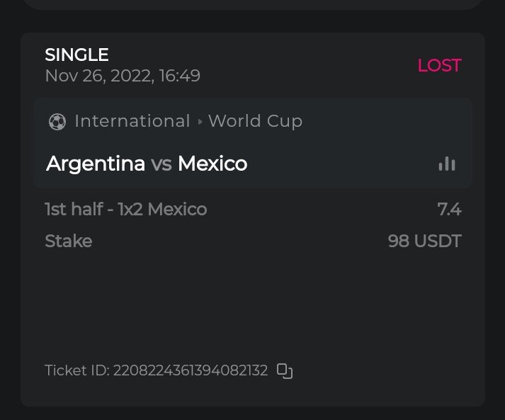Copy the ticket ID with the copy icon
Screen dimensions: 505x420
point(285,371)
